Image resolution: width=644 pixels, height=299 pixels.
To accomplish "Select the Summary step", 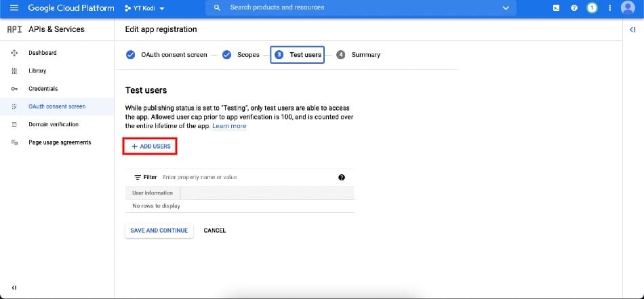I will 358,55.
